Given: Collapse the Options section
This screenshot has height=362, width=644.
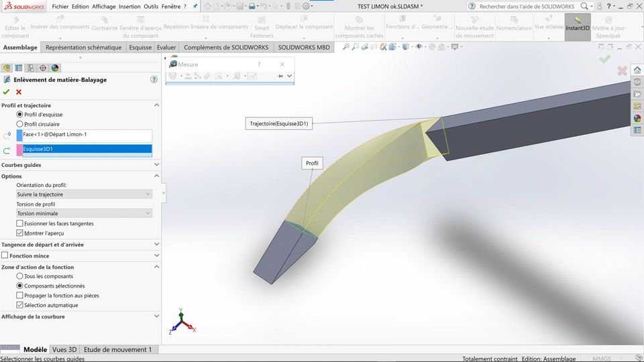Looking at the screenshot, I should pyautogui.click(x=156, y=176).
